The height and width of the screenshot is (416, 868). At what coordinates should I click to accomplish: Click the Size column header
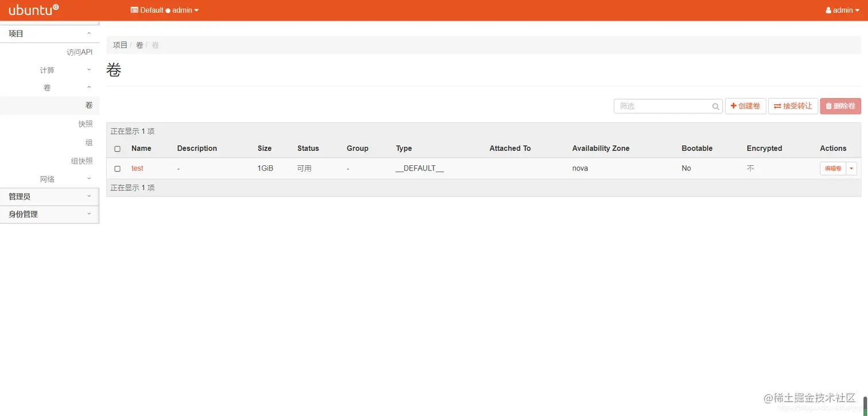(265, 148)
